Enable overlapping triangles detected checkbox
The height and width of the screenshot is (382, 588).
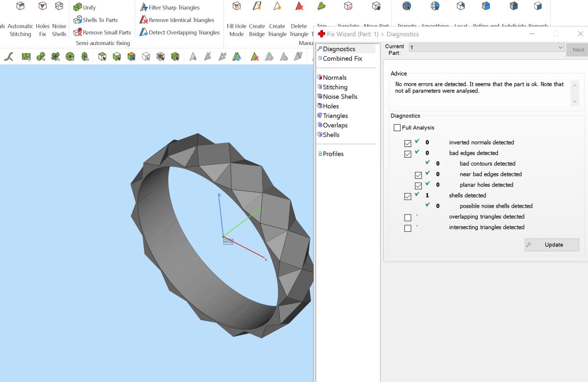pyautogui.click(x=408, y=217)
